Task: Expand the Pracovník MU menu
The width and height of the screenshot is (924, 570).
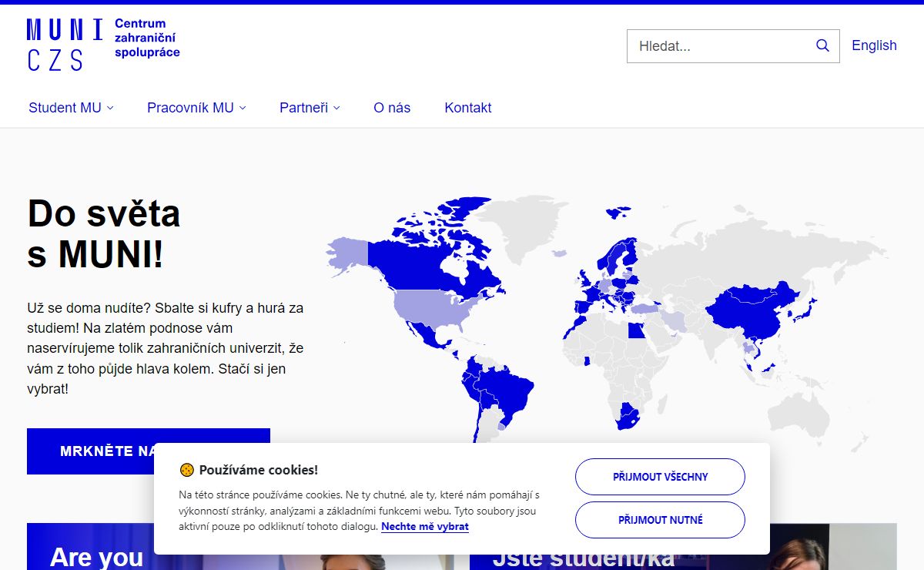Action: click(x=196, y=108)
